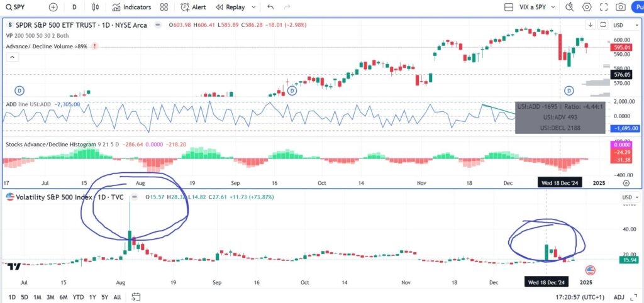
Task: Select the Stocks Advance/Decline Histogram label
Action: point(51,144)
